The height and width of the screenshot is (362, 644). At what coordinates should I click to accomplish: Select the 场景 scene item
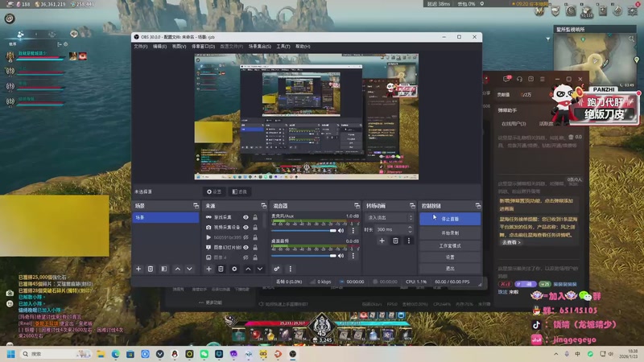pos(166,217)
